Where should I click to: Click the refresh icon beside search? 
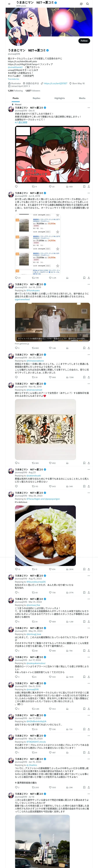click(x=81, y=4)
